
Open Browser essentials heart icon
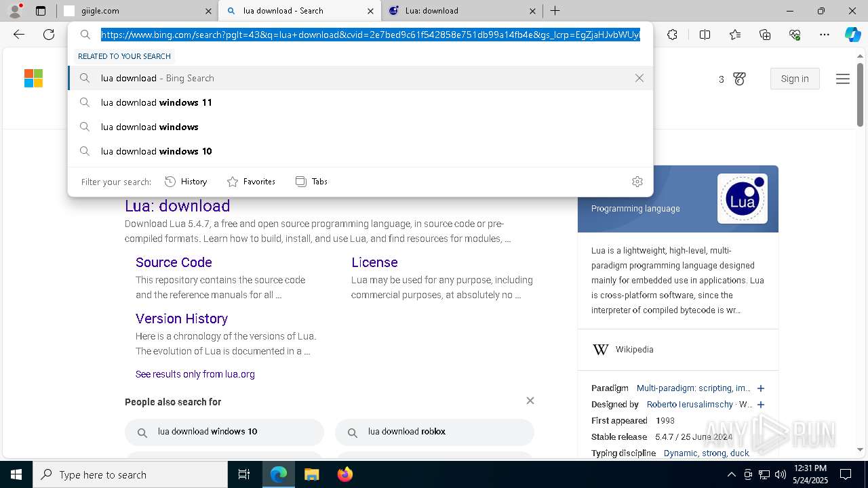coord(795,35)
